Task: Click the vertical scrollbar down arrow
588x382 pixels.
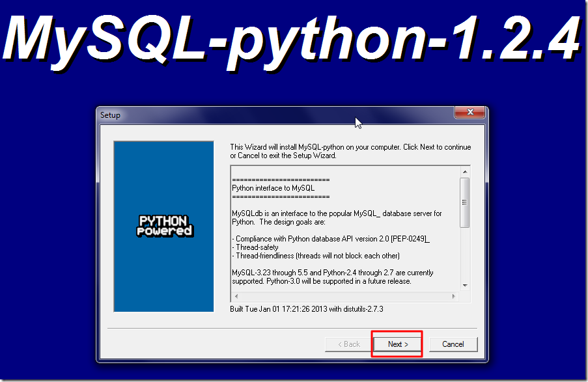Action: click(465, 286)
